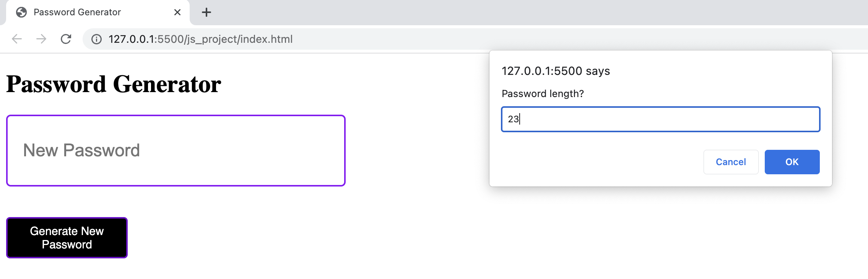
Task: Select the Password Generator browser tab
Action: [x=76, y=12]
